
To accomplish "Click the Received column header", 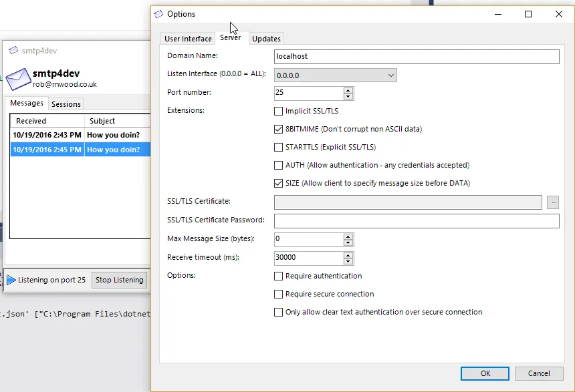I will (47, 121).
